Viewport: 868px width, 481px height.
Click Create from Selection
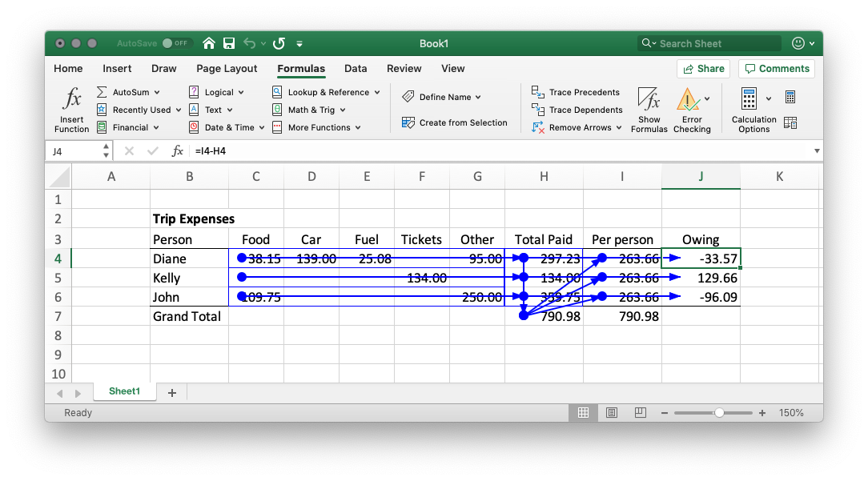(455, 122)
